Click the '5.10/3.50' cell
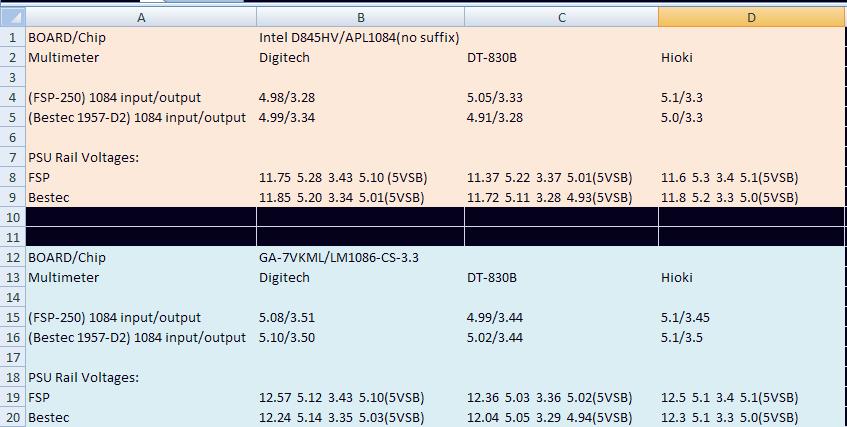The image size is (847, 427). tap(360, 337)
